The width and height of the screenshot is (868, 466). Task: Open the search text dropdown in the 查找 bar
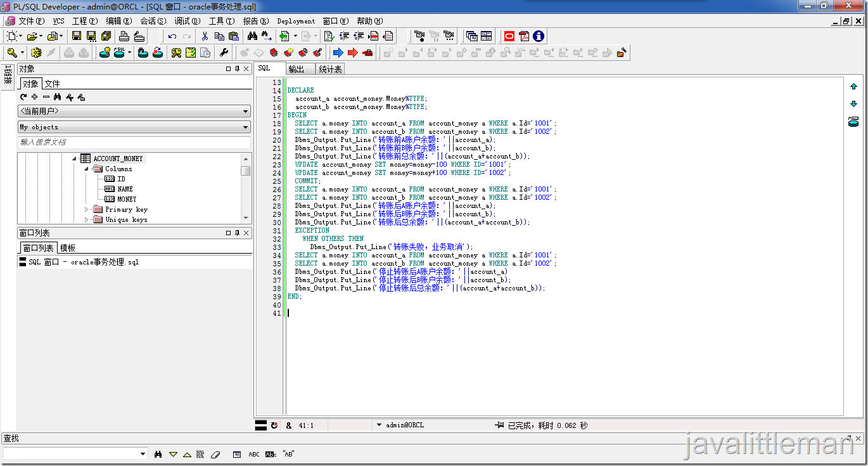pos(143,454)
